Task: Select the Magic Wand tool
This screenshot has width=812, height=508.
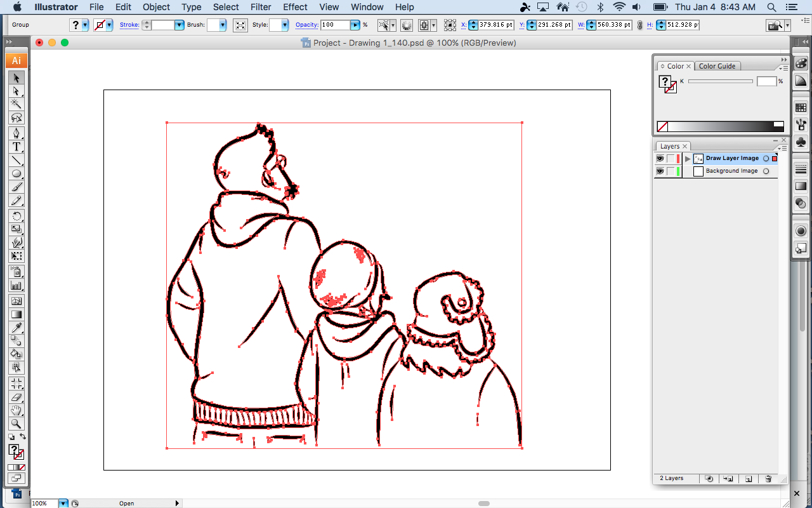Action: (16, 104)
